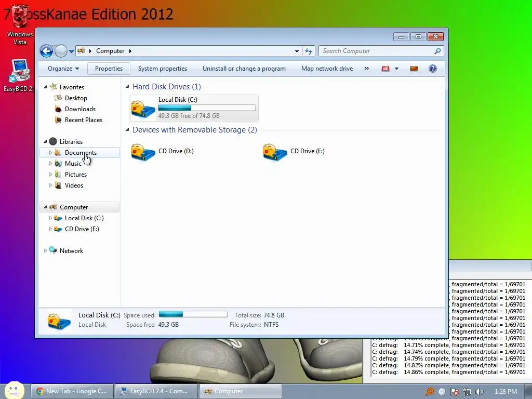Open the Organize menu

[x=63, y=69]
